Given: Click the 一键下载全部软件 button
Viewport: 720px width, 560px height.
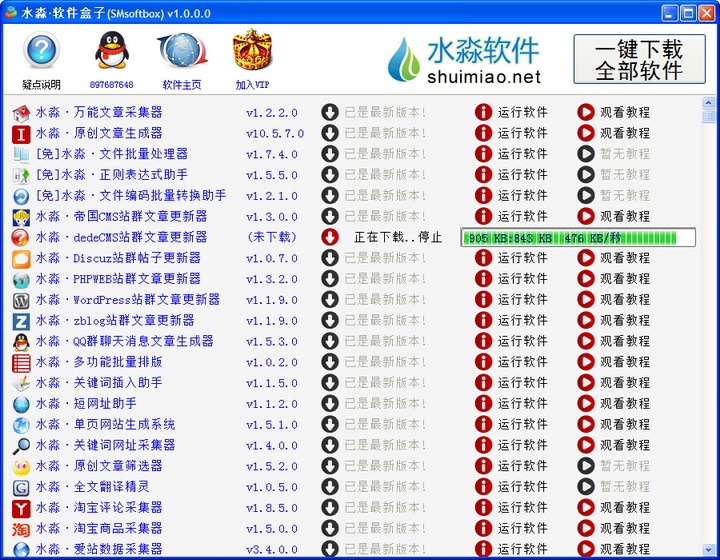Looking at the screenshot, I should [x=639, y=59].
